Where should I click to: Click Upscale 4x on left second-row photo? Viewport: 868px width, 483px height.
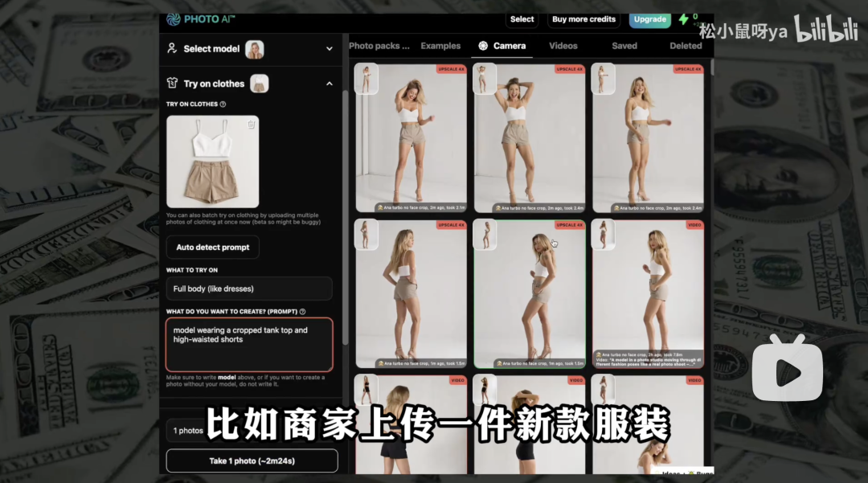[x=451, y=225]
